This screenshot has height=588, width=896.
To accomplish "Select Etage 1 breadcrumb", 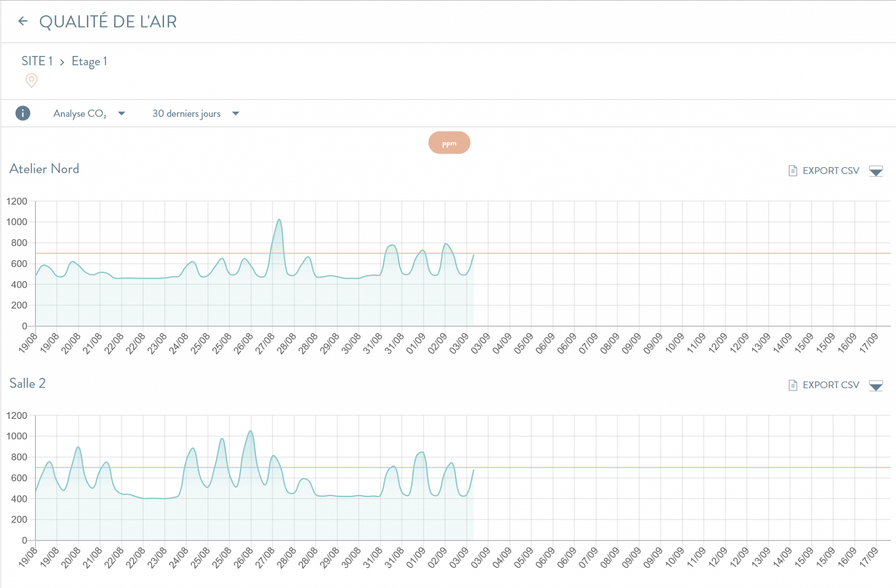I will point(89,61).
